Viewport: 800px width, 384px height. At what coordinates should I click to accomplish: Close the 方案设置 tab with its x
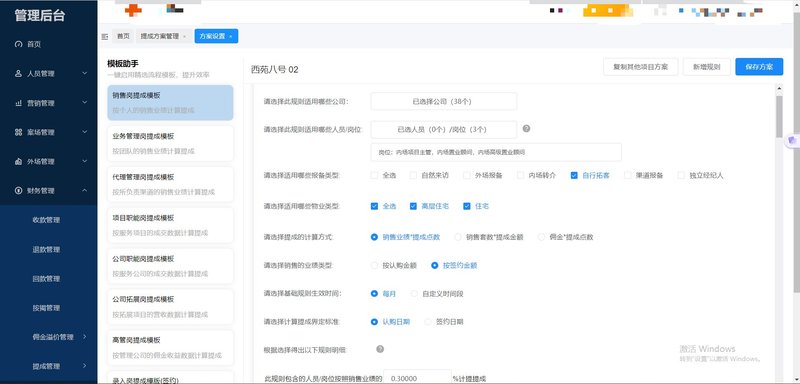[231, 37]
